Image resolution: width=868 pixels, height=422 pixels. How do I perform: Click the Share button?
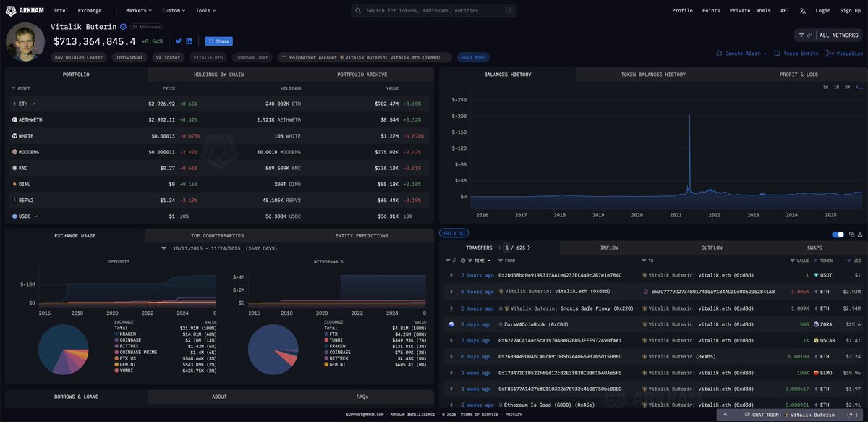click(218, 41)
